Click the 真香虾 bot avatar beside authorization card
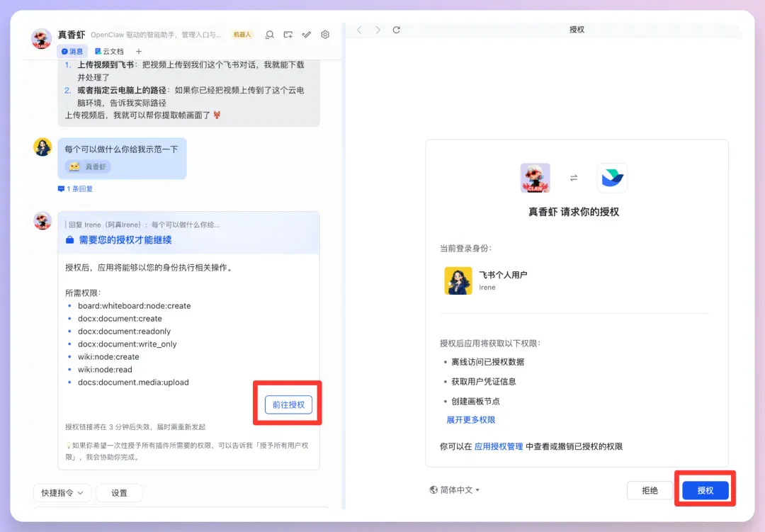The height and width of the screenshot is (532, 765). [x=42, y=220]
